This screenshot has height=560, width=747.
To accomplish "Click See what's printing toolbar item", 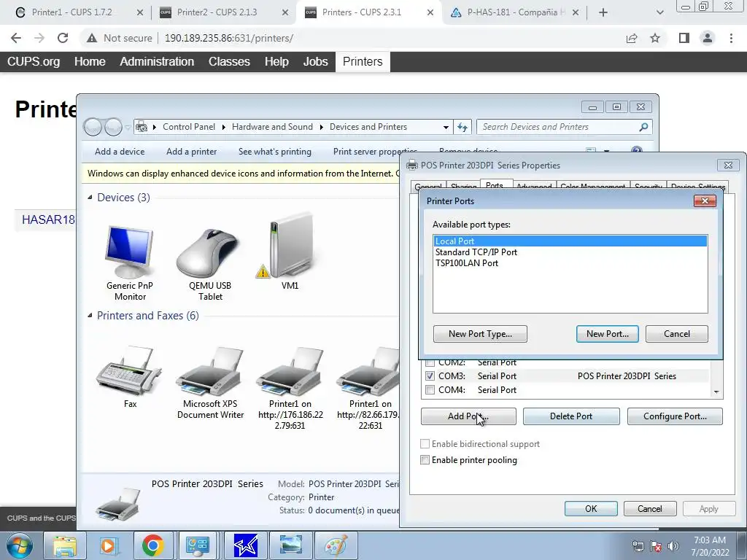I will click(275, 152).
